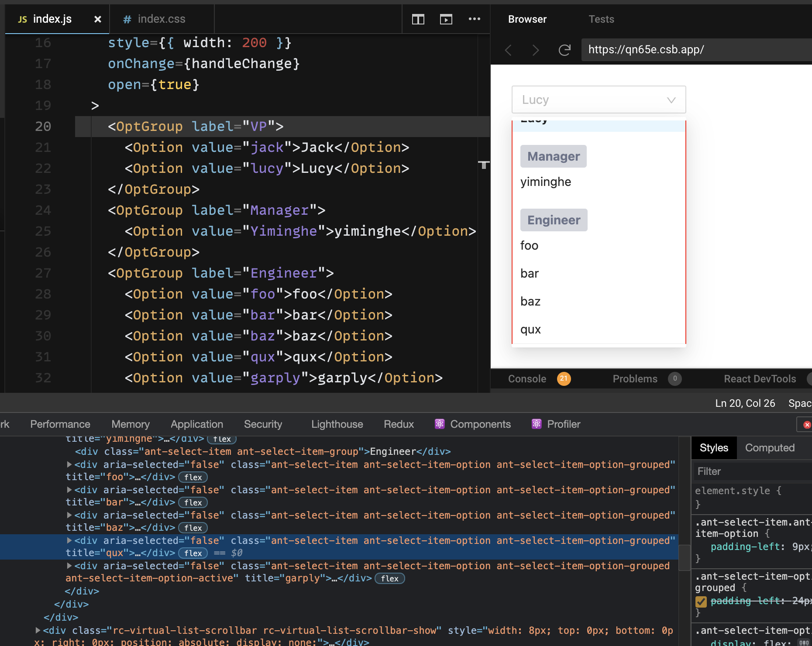Screen dimensions: 812x646
Task: Toggle the flex badge on the garply div
Action: (x=389, y=578)
